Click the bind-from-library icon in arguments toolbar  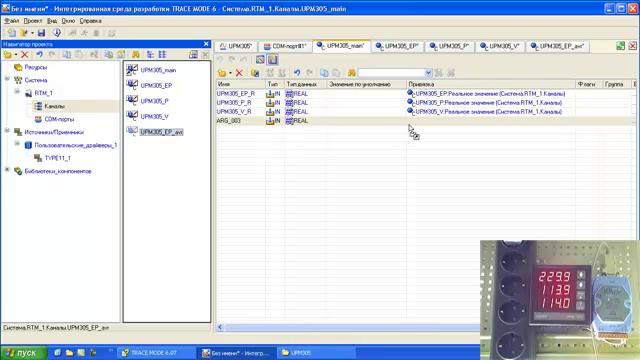(x=255, y=73)
